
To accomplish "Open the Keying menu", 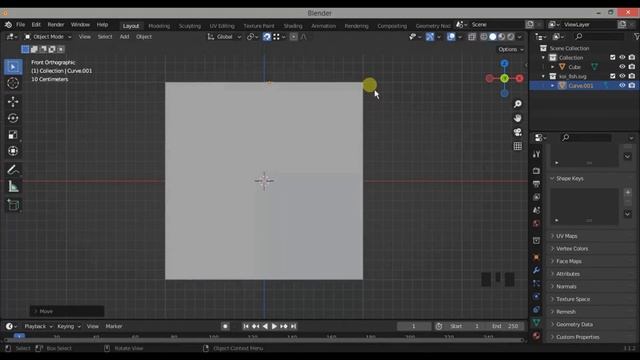I will pyautogui.click(x=68, y=326).
